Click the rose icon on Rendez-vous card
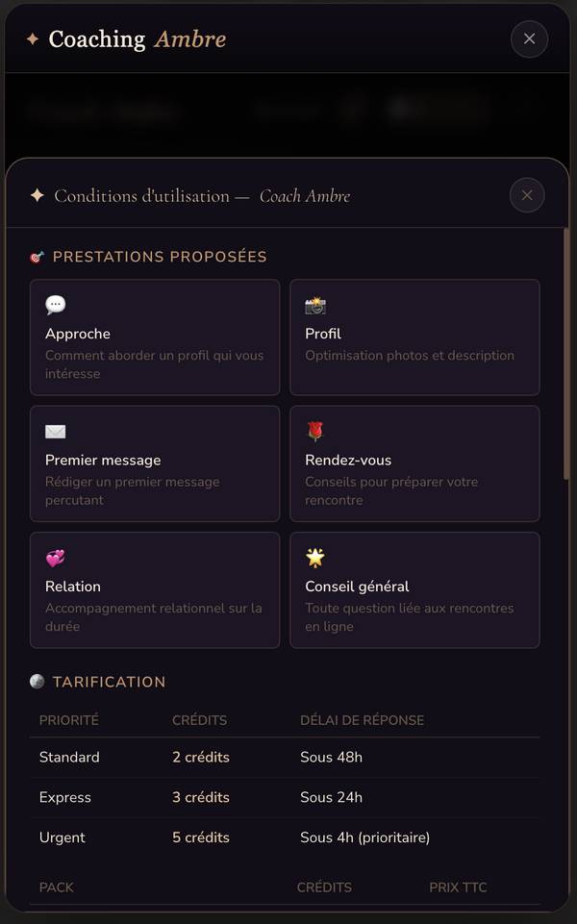The width and height of the screenshot is (577, 924). [x=315, y=432]
